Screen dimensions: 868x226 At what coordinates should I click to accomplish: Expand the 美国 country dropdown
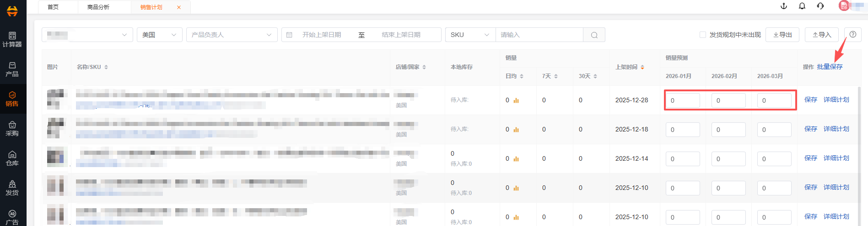[159, 35]
